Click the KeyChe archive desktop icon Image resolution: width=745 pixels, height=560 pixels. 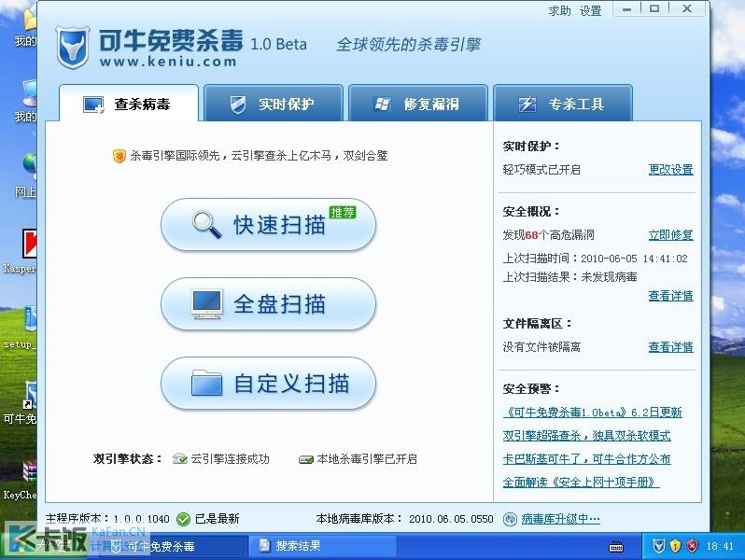(x=30, y=471)
